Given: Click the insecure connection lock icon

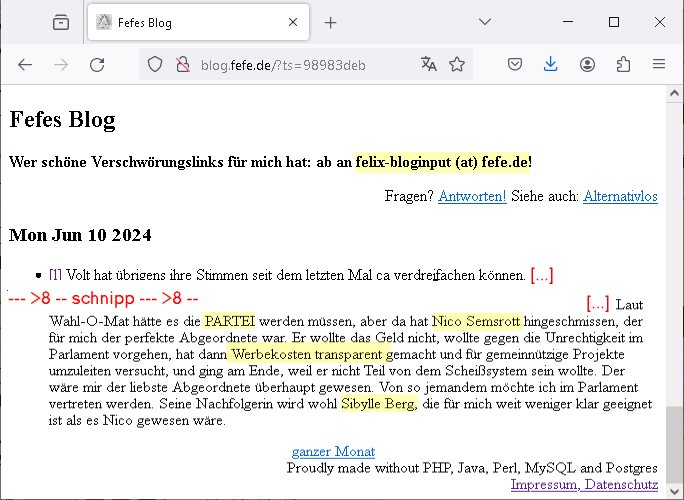Looking at the screenshot, I should click(x=182, y=65).
